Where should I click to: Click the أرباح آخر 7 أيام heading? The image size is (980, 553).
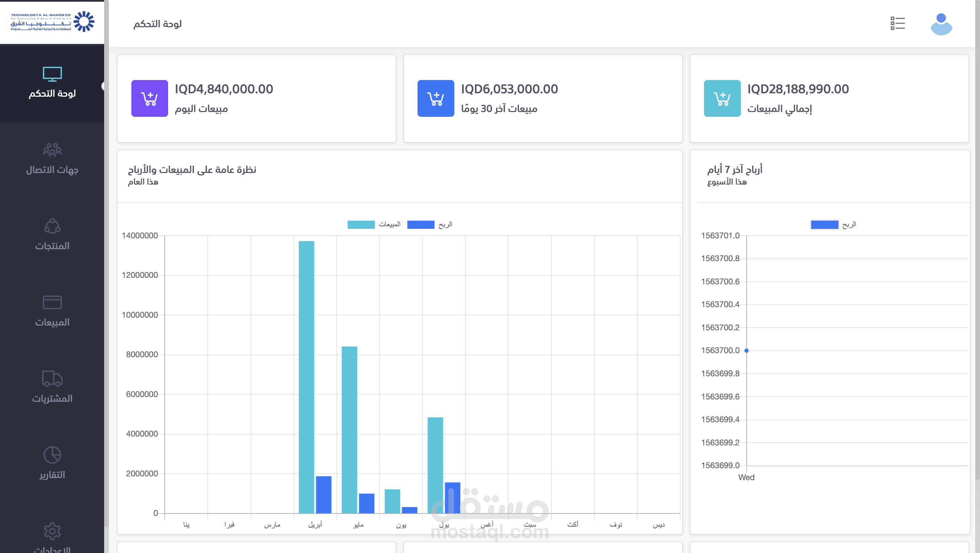tap(735, 170)
